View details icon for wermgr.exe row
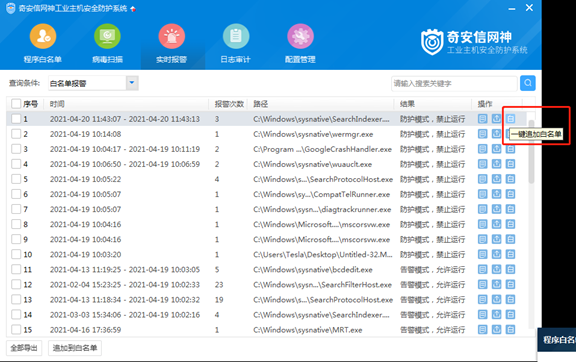 click(482, 134)
